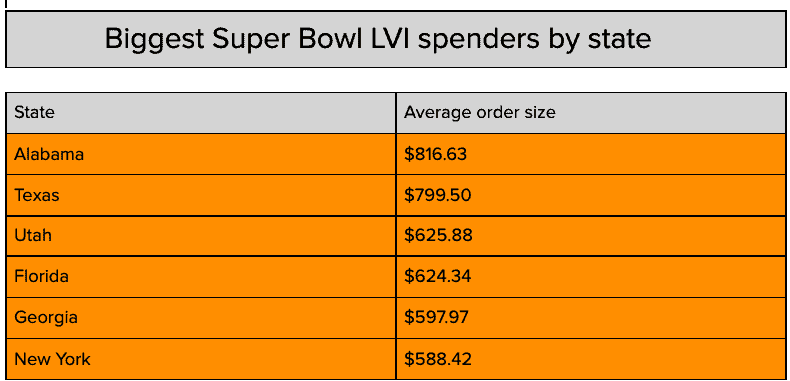The width and height of the screenshot is (790, 381).
Task: Select the New York cell
Action: point(201,359)
